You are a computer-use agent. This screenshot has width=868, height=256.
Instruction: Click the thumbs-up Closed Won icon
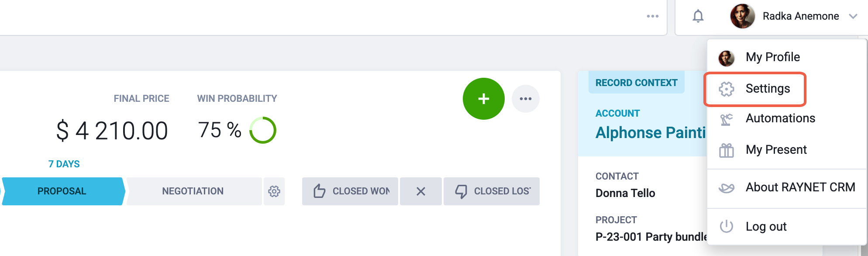(320, 191)
